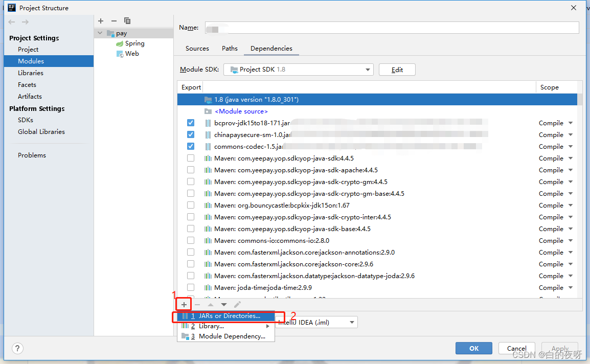Open the IntelliJ IDEA (.iml) format dropdown
The width and height of the screenshot is (590, 364).
pyautogui.click(x=316, y=322)
